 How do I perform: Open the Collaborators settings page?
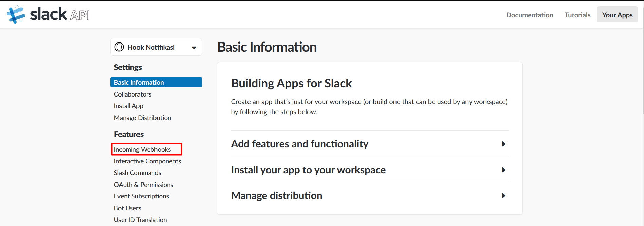133,94
